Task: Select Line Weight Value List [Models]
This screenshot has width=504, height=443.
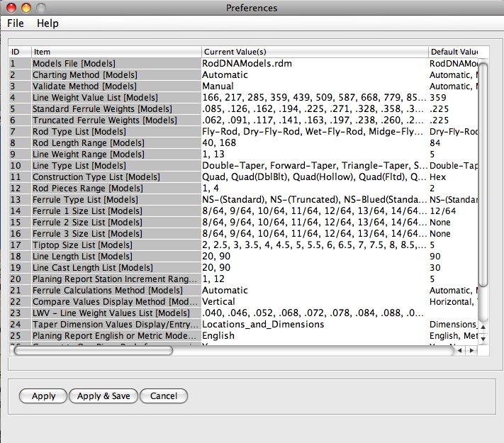Action: tap(116, 97)
